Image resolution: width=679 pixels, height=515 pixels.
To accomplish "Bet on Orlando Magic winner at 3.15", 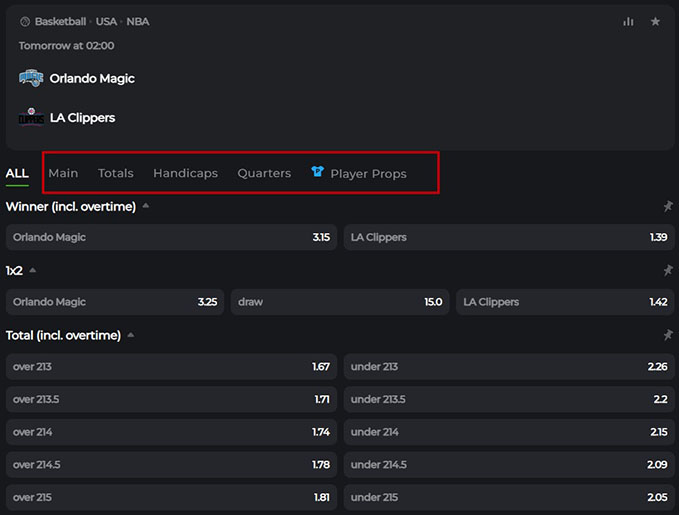I will pos(171,237).
